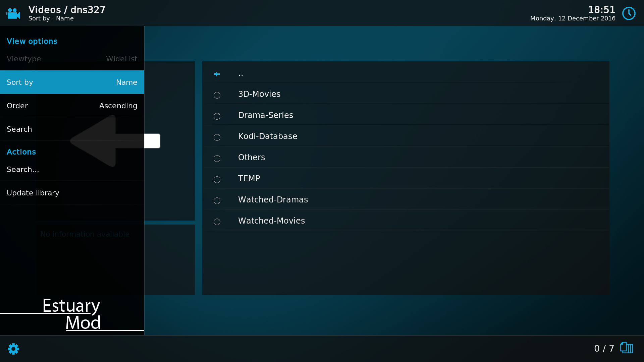Toggle the circle beside 3D-Movies
The image size is (644, 362).
tap(217, 95)
